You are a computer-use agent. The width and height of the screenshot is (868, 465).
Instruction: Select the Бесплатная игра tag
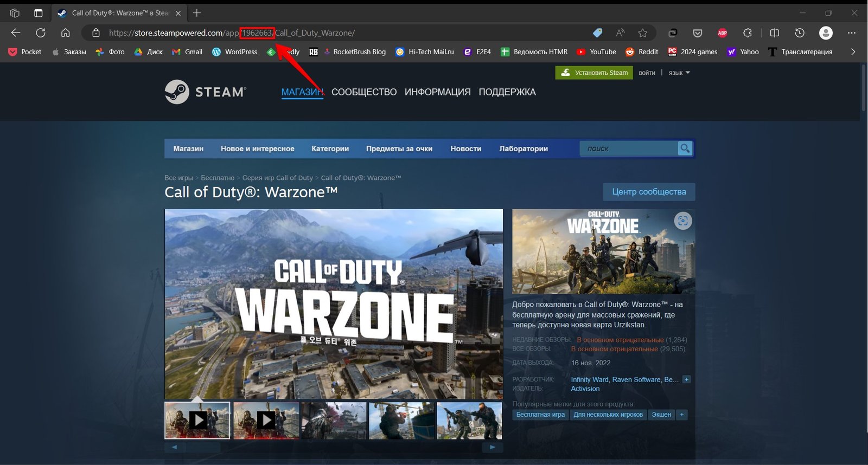(x=540, y=415)
